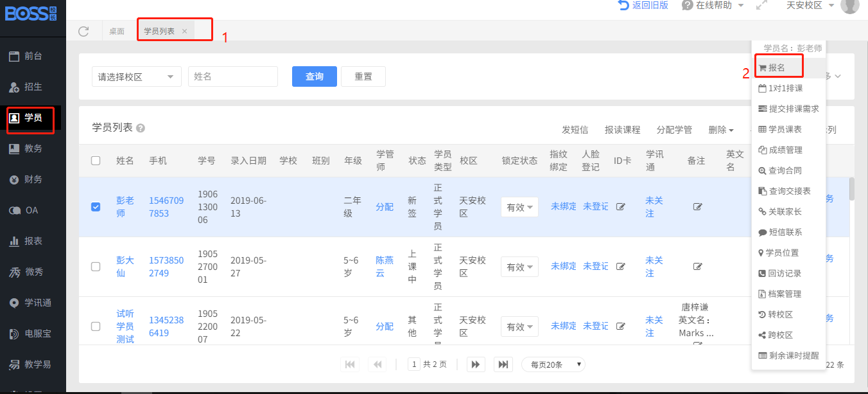Click the blue 查询 search button

point(315,76)
